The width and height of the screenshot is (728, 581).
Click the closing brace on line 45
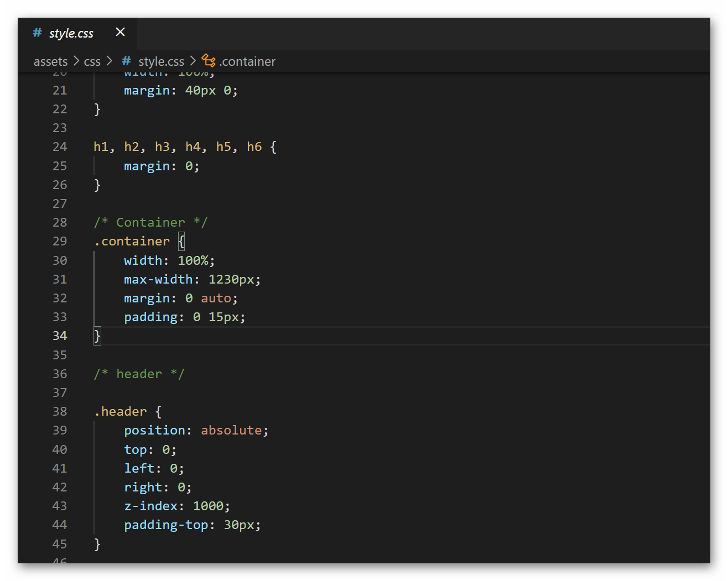(97, 544)
